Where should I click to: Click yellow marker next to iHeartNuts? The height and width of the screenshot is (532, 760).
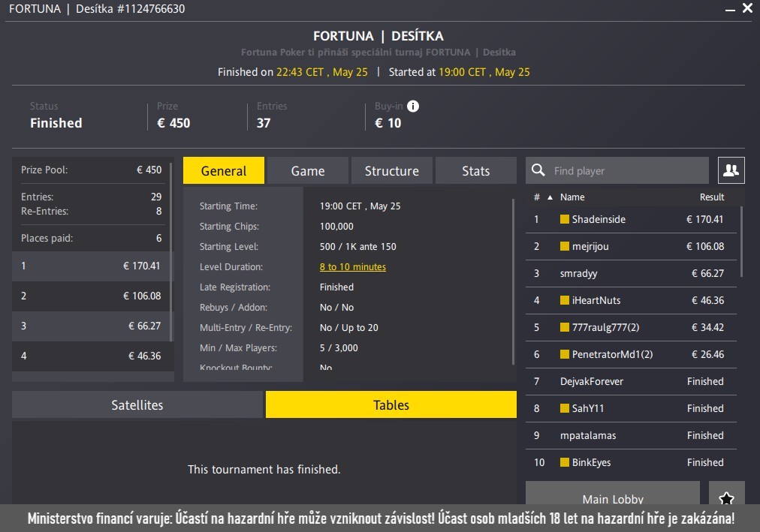(565, 301)
